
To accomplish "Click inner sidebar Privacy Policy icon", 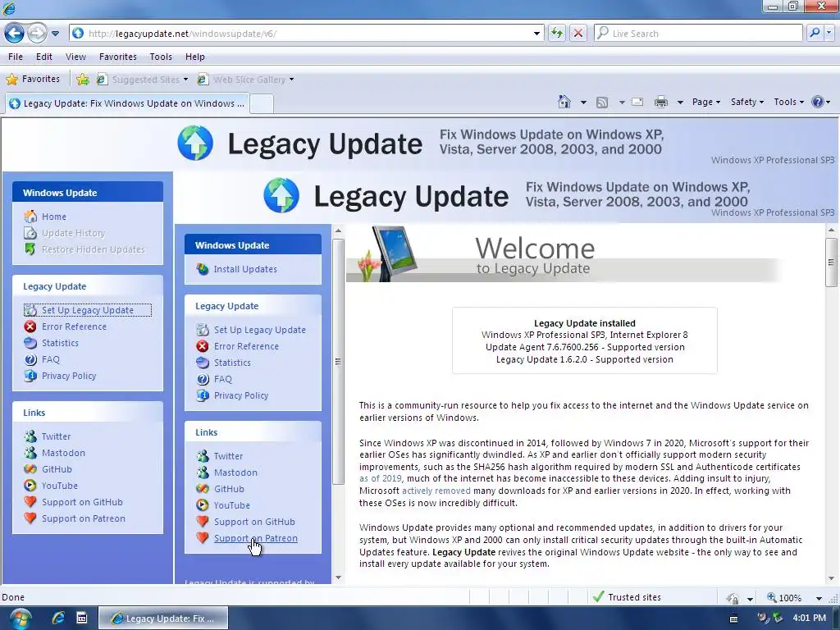I will click(x=203, y=396).
